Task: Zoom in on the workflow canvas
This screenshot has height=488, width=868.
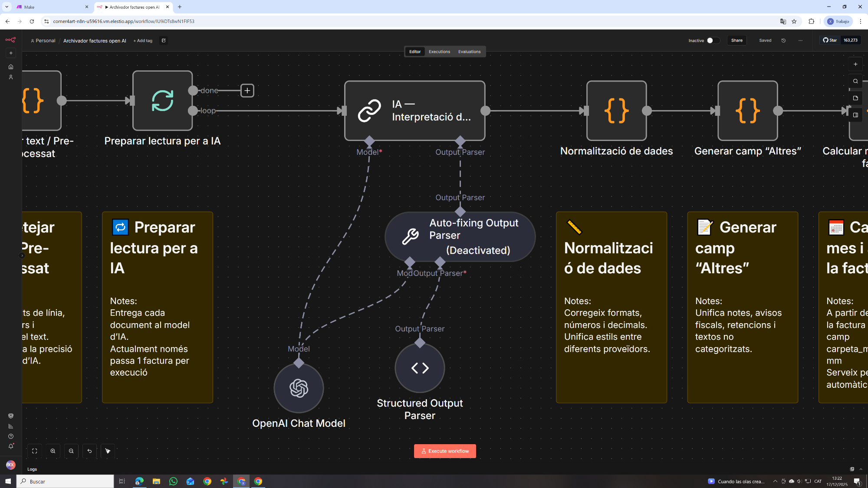Action: (53, 451)
